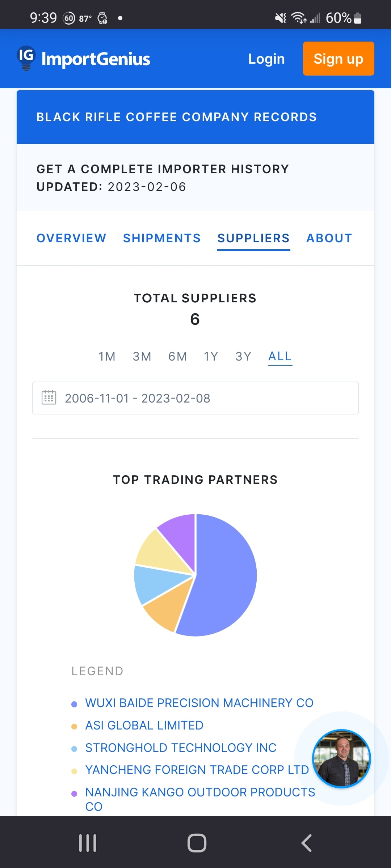Click the orange ASI Global legend dot
391x868 pixels.
click(74, 727)
